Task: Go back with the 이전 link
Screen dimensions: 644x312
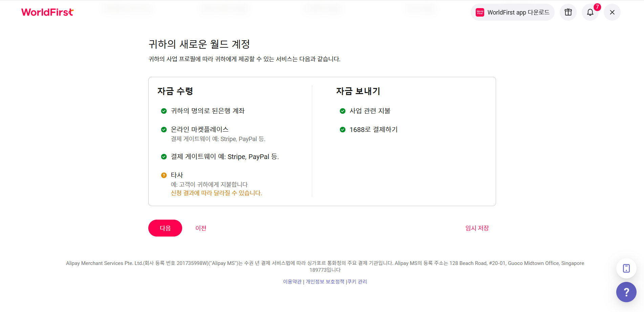Action: click(x=201, y=228)
